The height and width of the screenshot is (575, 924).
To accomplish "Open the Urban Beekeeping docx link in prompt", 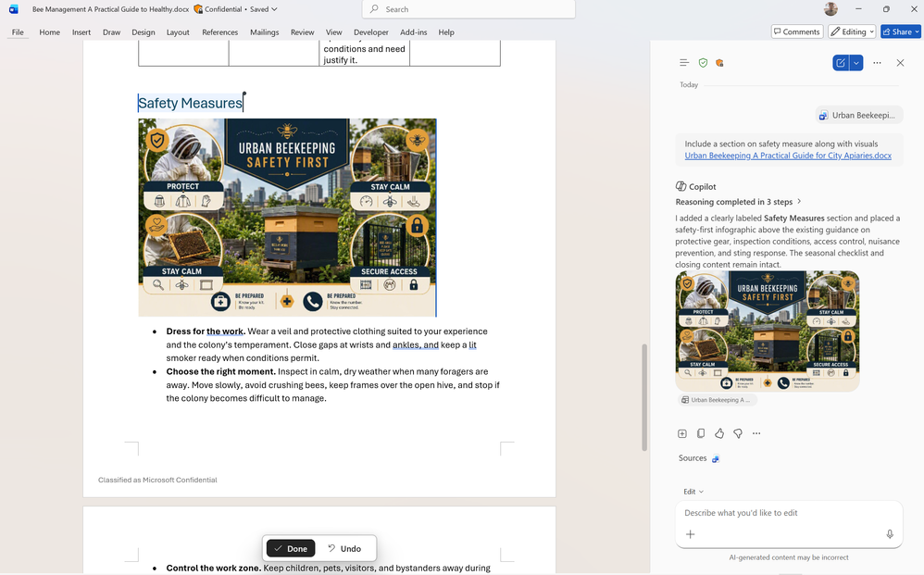I will point(788,156).
